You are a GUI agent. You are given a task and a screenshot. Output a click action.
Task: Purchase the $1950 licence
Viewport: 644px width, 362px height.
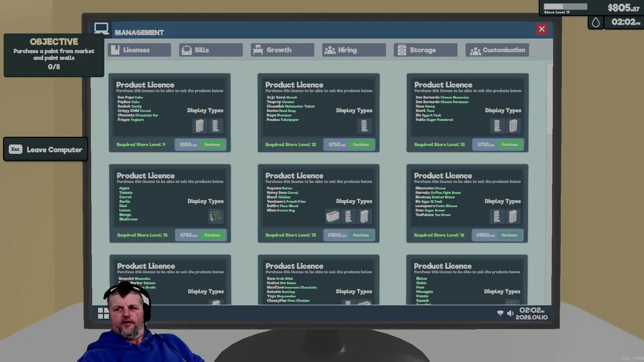[x=509, y=235]
